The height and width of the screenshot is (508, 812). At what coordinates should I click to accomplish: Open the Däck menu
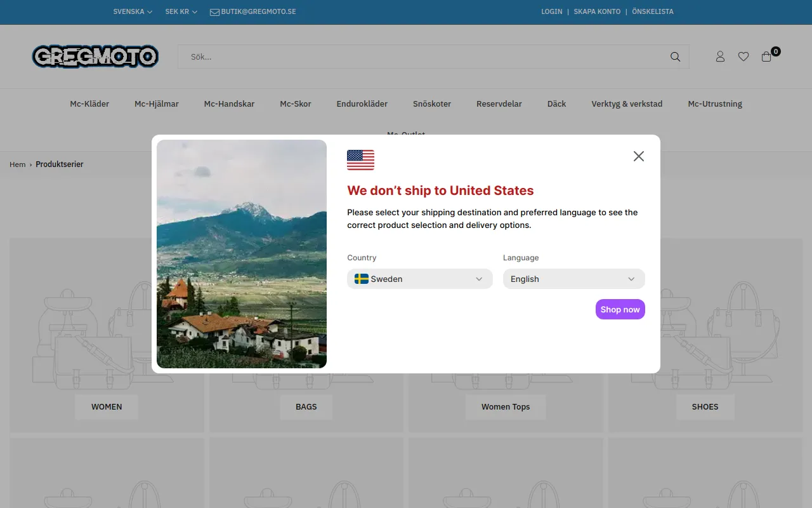tap(557, 104)
